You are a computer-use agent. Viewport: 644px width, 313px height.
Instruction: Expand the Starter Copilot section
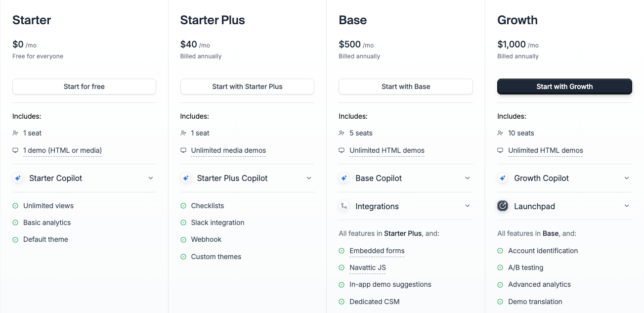[x=151, y=178]
